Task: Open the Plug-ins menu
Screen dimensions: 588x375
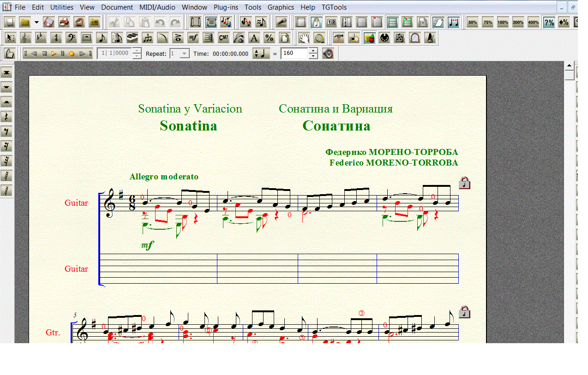Action: [x=226, y=7]
